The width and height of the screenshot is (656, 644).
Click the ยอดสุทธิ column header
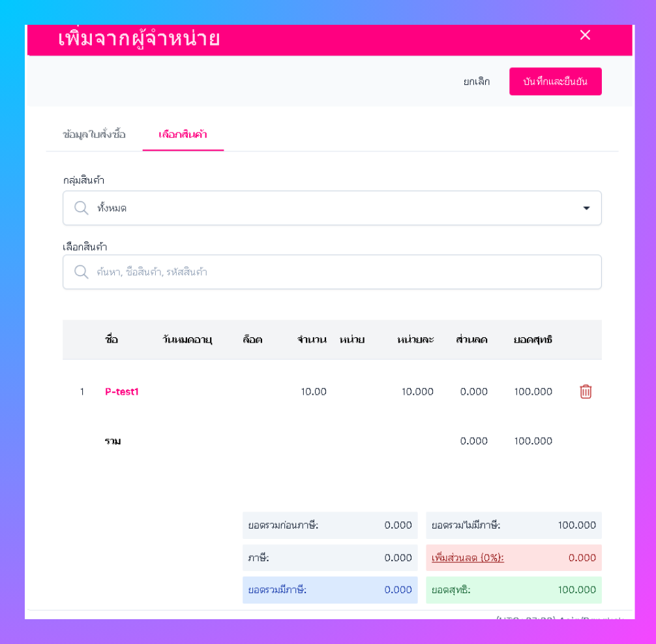tap(533, 339)
